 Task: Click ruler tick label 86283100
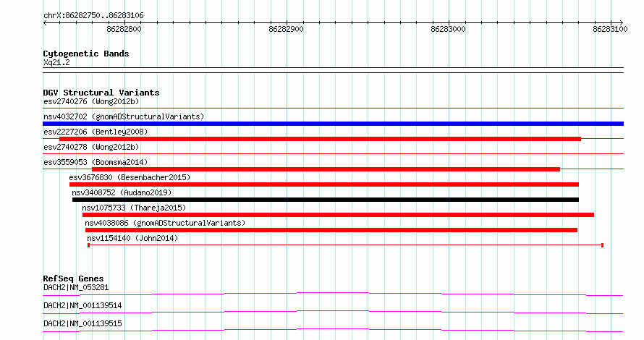point(610,29)
